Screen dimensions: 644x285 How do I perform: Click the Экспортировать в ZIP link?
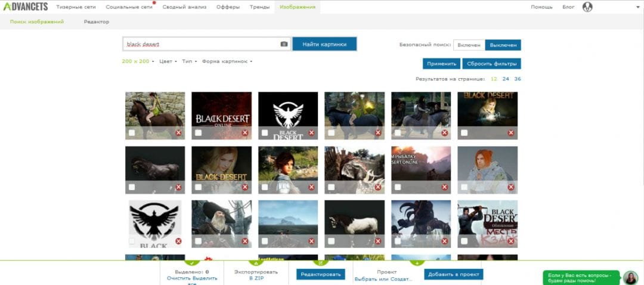[256, 275]
